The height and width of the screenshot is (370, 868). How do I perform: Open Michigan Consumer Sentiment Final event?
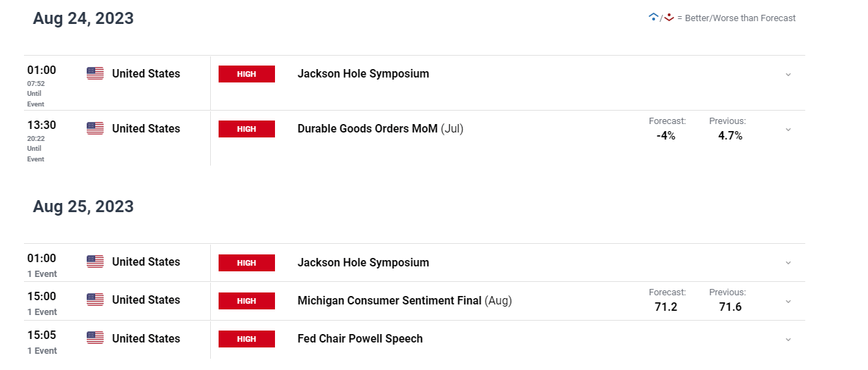click(x=405, y=301)
